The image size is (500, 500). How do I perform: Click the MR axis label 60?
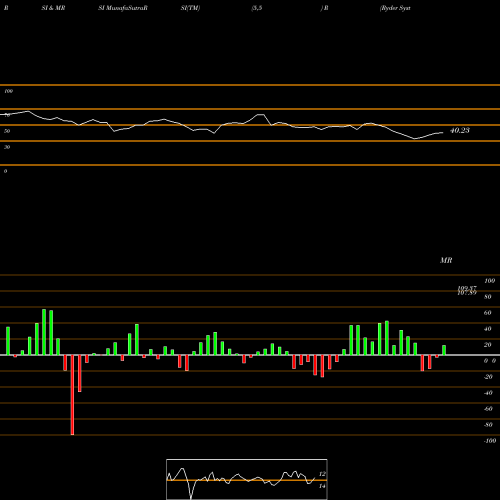(488, 313)
